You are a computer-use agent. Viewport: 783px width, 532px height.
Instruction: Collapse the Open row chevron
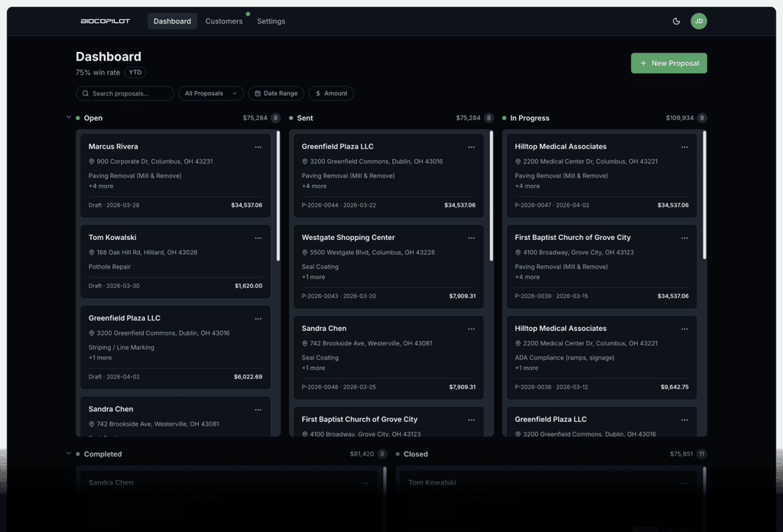point(68,117)
